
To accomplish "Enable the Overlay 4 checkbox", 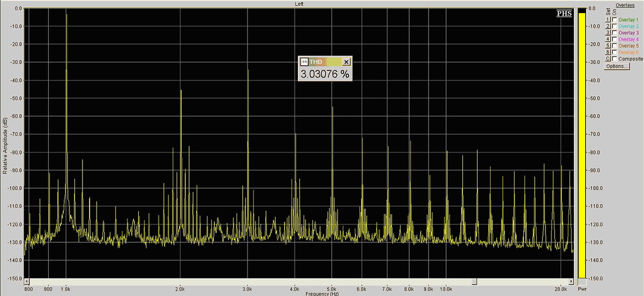I will tap(614, 39).
